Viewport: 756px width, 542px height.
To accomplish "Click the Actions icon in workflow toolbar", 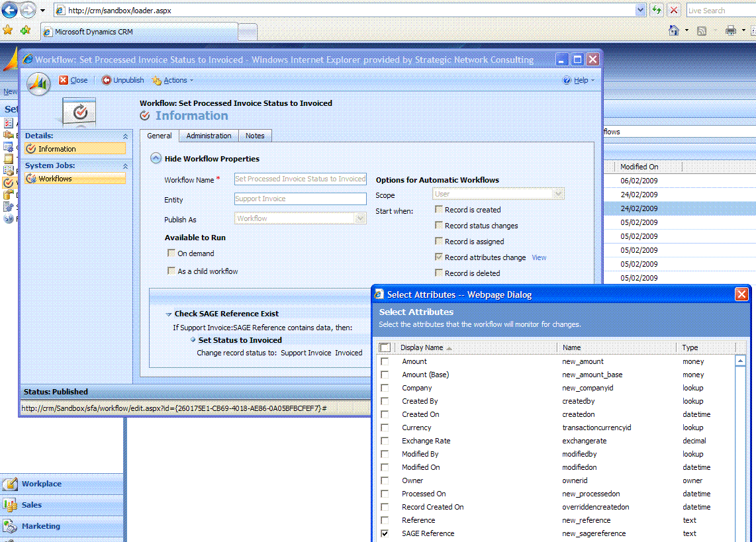I will coord(157,81).
